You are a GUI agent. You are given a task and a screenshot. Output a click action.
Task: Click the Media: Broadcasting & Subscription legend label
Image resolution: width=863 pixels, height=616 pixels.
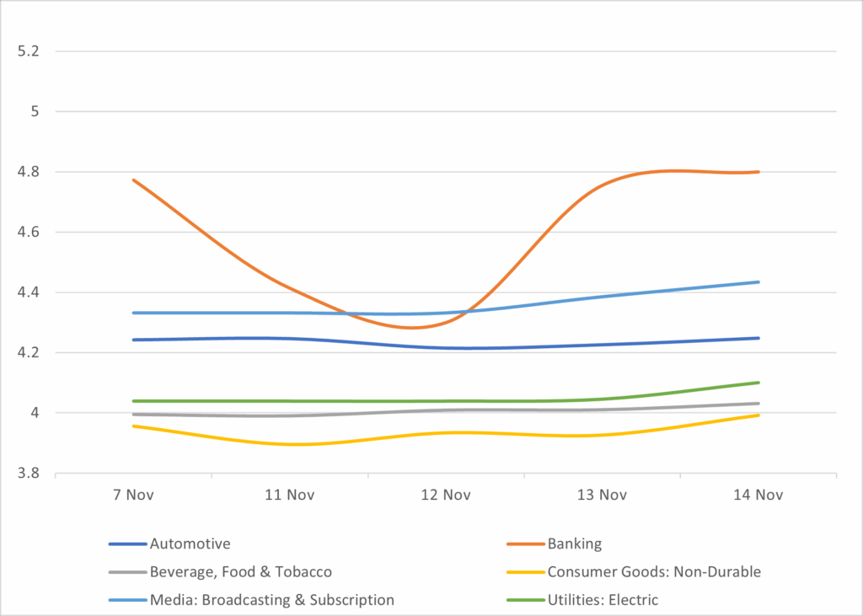271,600
